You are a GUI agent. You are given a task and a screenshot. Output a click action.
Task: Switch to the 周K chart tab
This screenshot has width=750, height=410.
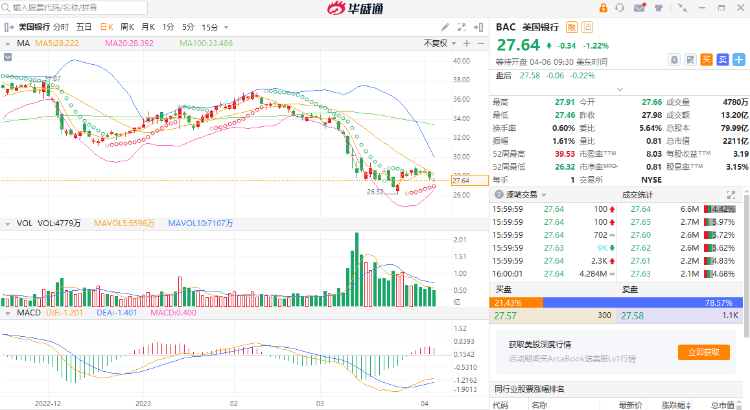[126, 28]
